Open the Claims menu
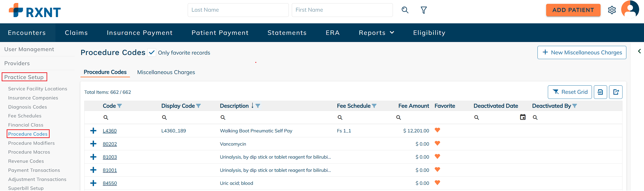 (76, 33)
